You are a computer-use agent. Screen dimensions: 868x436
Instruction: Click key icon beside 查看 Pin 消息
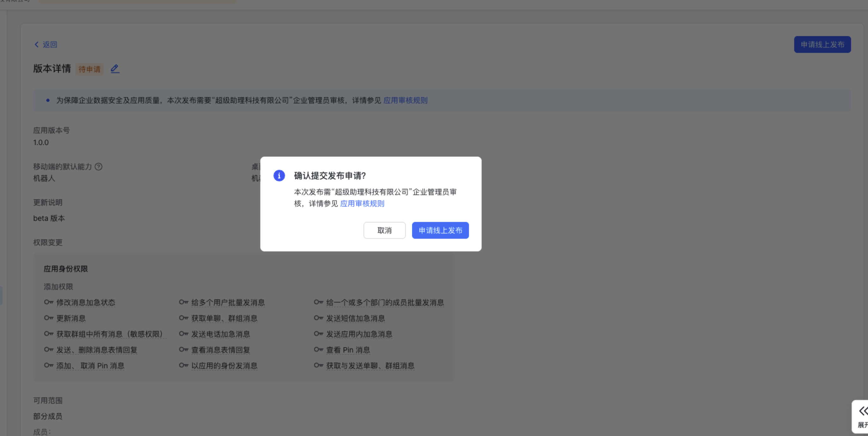[318, 350]
